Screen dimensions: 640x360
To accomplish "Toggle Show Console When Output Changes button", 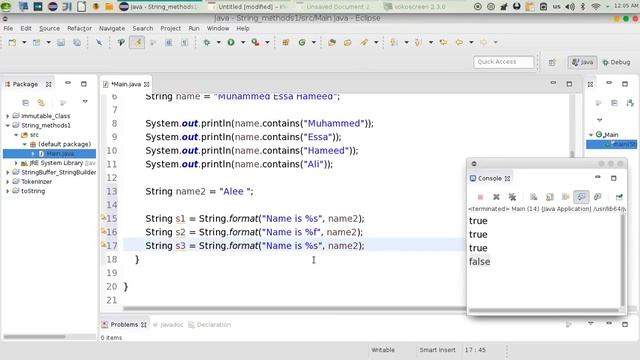I will coord(581,197).
